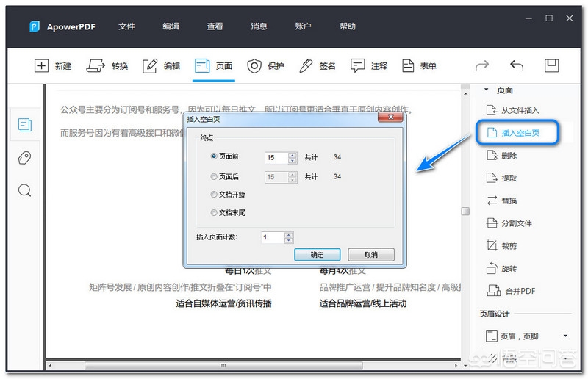Click 替换 replace pages option
588x379 pixels.
[x=502, y=201]
